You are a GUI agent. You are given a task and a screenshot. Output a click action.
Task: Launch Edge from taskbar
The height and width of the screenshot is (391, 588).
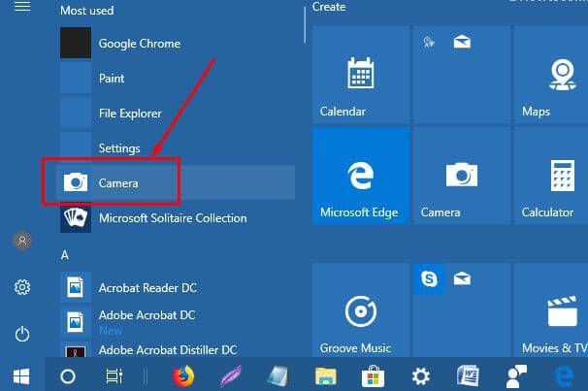pyautogui.click(x=564, y=376)
